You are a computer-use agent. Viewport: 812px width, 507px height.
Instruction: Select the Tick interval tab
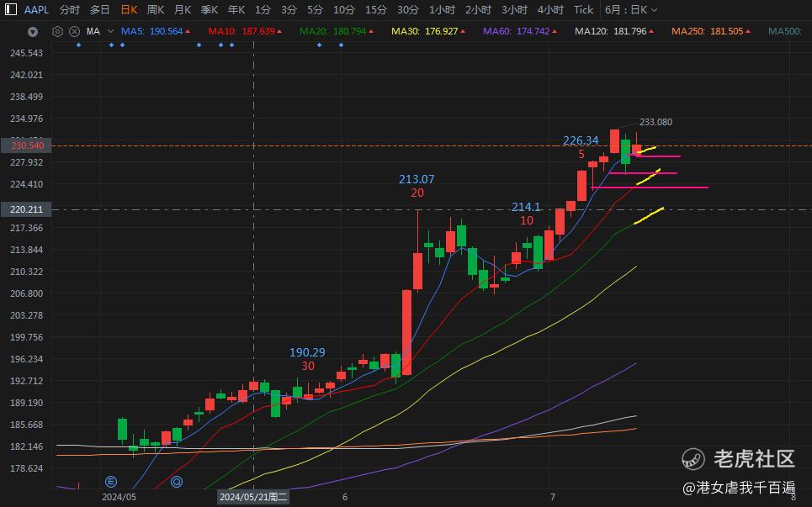(x=583, y=10)
